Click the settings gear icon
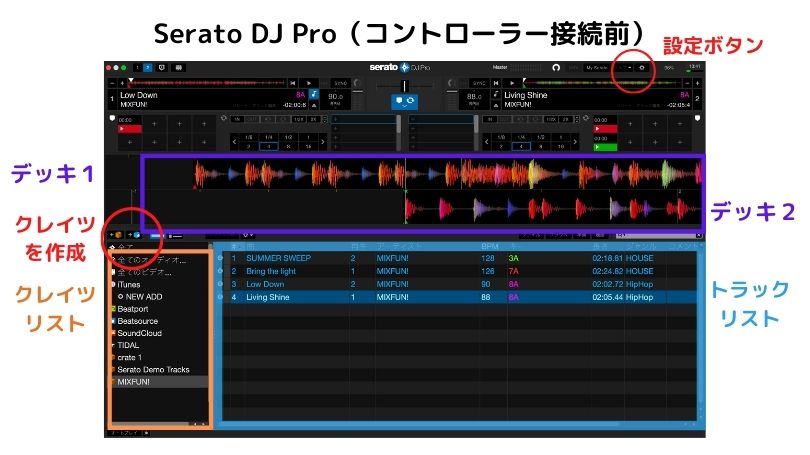810x455 pixels. tap(642, 68)
